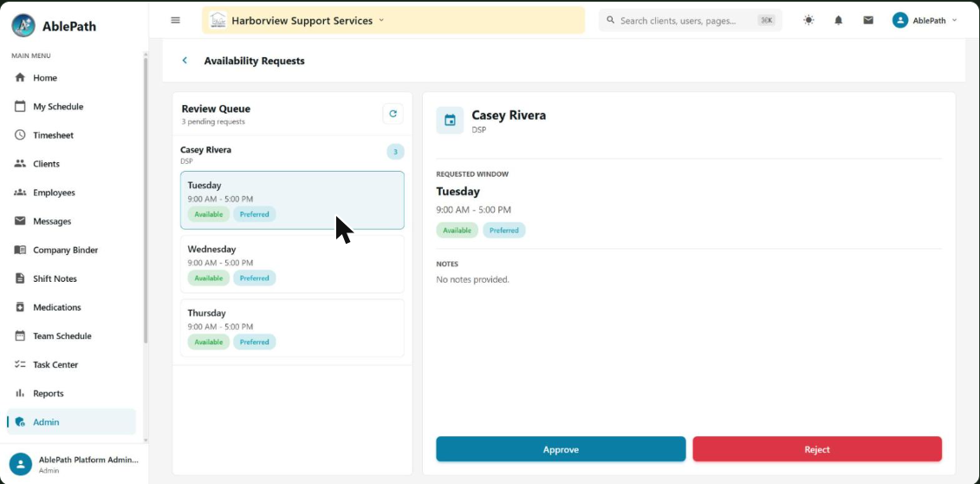This screenshot has width=980, height=484.
Task: Click the Review Queue heading
Action: coord(216,108)
